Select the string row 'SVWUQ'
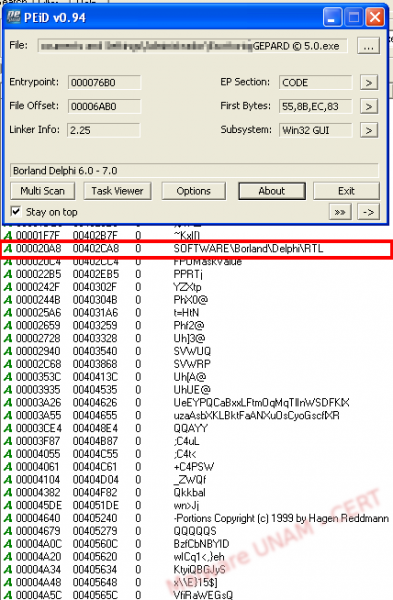This screenshot has height=600, width=393. [192, 351]
